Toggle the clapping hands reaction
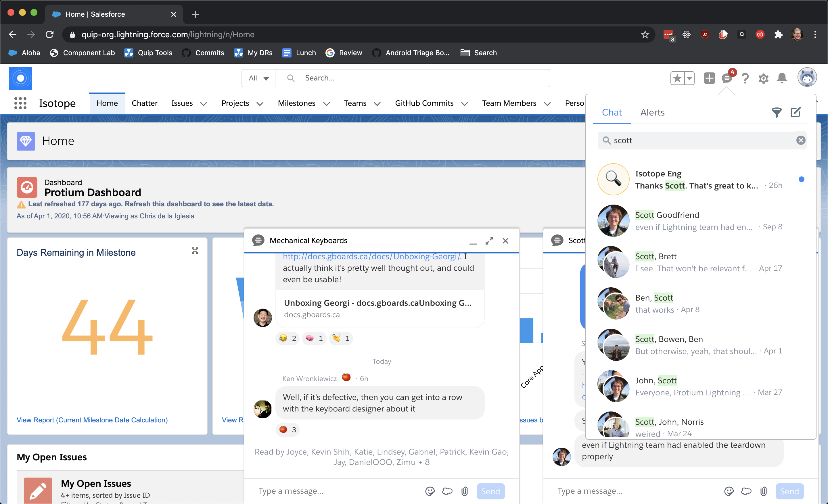The height and width of the screenshot is (504, 828). pyautogui.click(x=341, y=338)
